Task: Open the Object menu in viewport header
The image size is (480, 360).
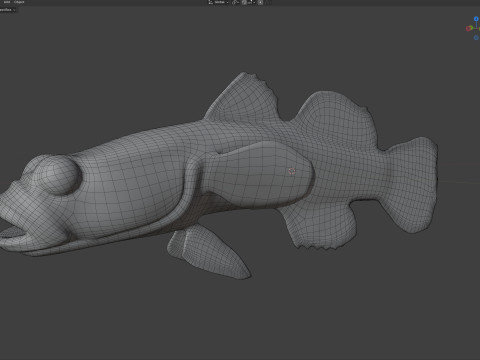Action: 19,2
